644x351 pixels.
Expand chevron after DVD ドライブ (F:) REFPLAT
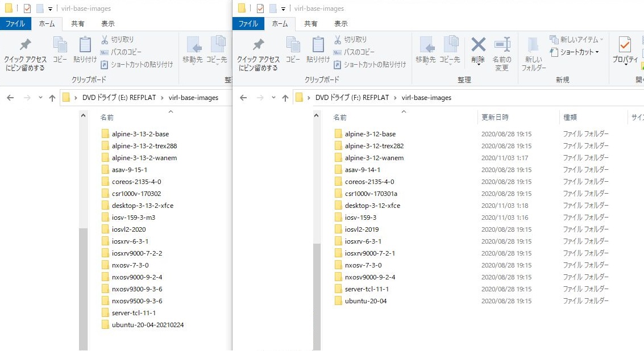395,98
